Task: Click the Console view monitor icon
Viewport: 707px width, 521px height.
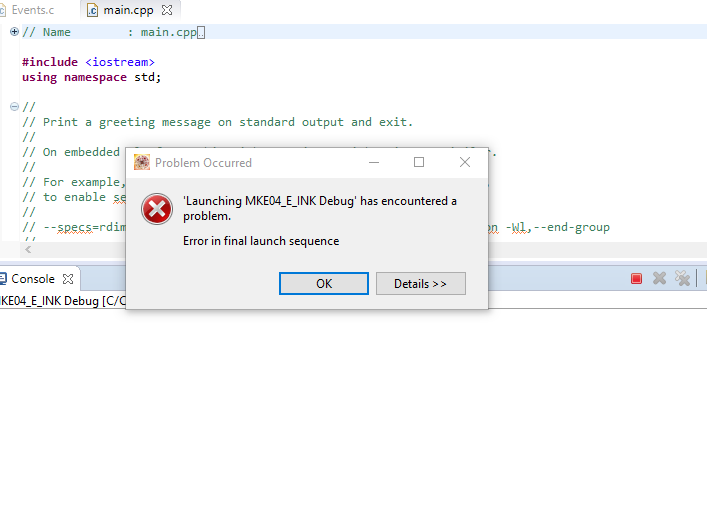Action: (3, 279)
